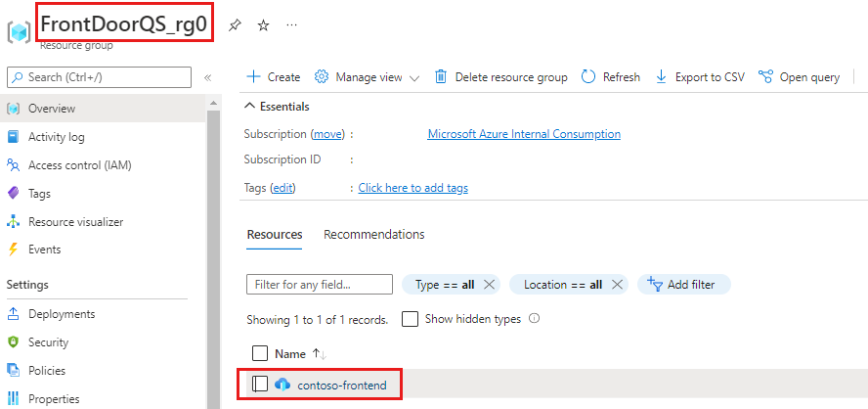868x409 pixels.
Task: Click the Open query graph icon
Action: (765, 77)
